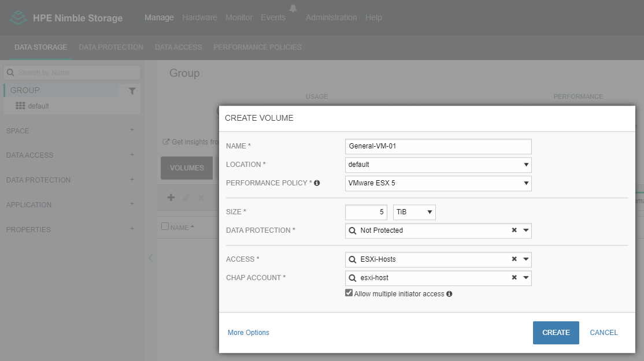This screenshot has width=644, height=361.
Task: Open the Manage menu
Action: 159,18
